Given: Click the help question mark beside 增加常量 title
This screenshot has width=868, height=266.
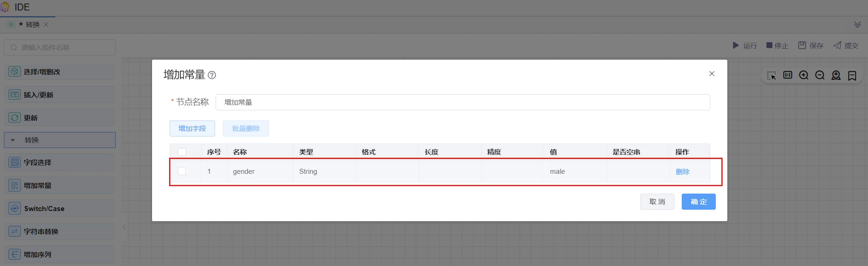Looking at the screenshot, I should [x=211, y=75].
